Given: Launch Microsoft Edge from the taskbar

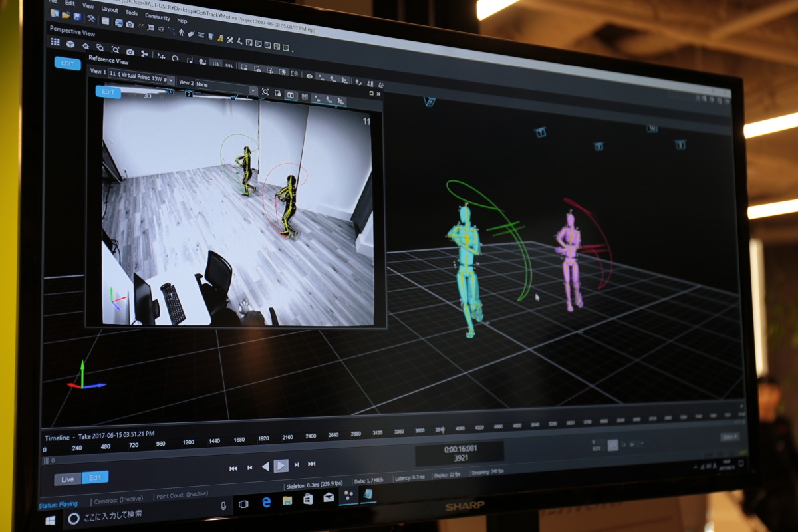Looking at the screenshot, I should click(x=266, y=503).
